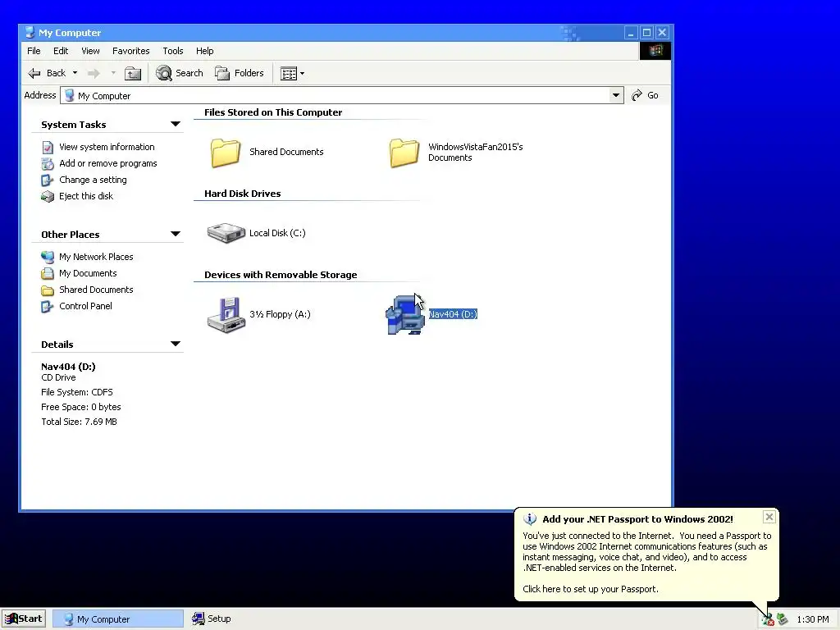Viewport: 840px width, 630px height.
Task: Click View system information link
Action: pyautogui.click(x=107, y=147)
